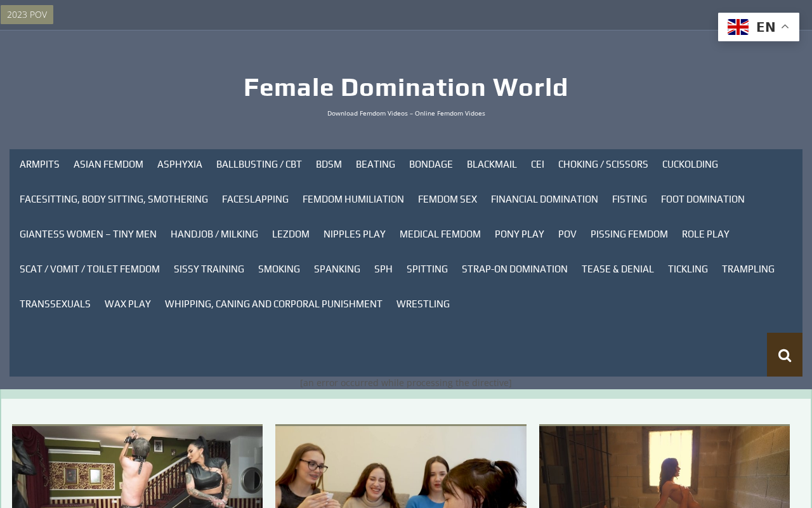The image size is (812, 508).
Task: Click the UK flag language icon
Action: click(x=738, y=27)
